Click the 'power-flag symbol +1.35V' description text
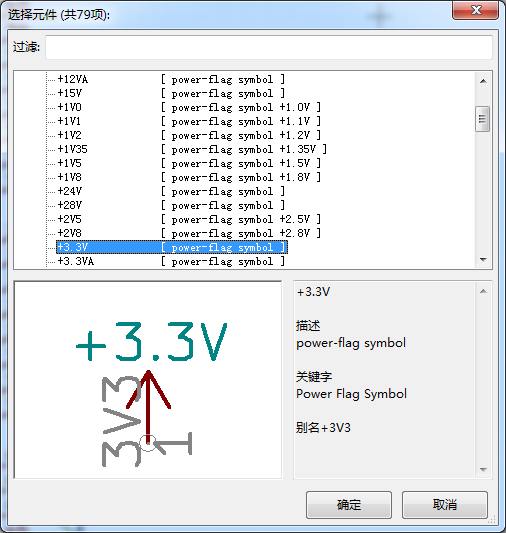This screenshot has height=533, width=506. pos(244,149)
